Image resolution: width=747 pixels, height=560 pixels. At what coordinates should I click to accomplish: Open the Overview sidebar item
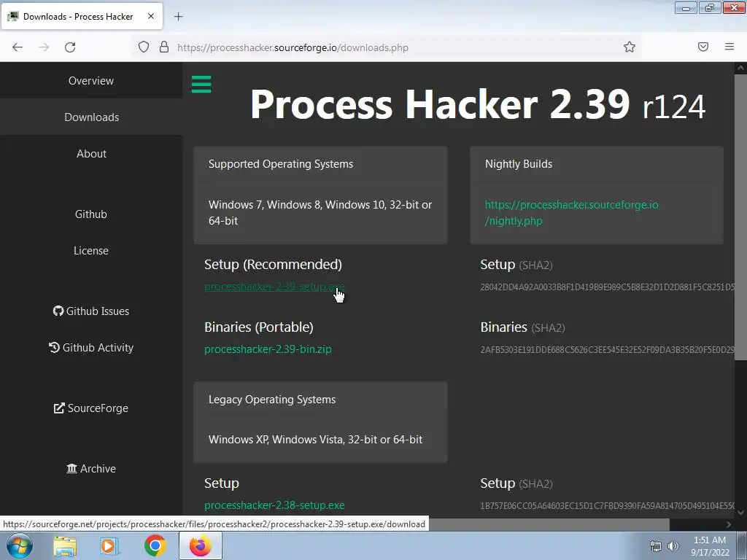pos(91,80)
